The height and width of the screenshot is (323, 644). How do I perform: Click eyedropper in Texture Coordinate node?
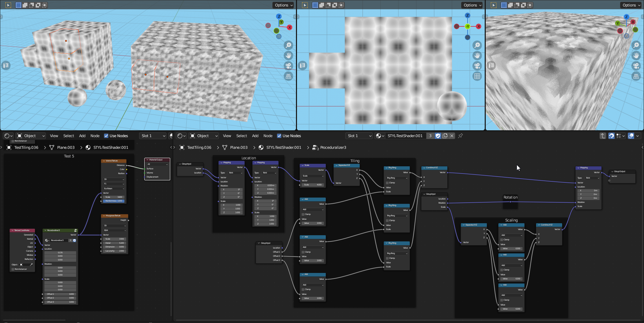31,265
